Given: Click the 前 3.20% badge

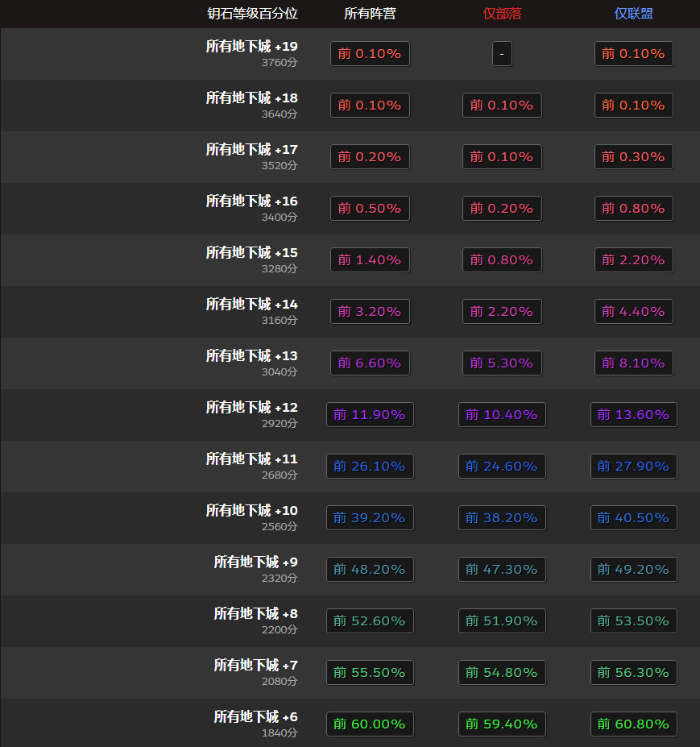Looking at the screenshot, I should click(x=370, y=312).
